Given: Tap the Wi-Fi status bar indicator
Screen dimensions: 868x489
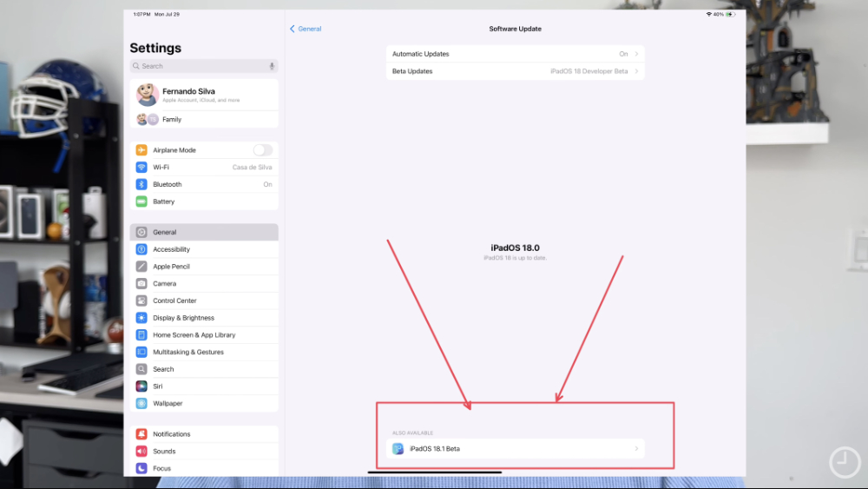Looking at the screenshot, I should 708,15.
